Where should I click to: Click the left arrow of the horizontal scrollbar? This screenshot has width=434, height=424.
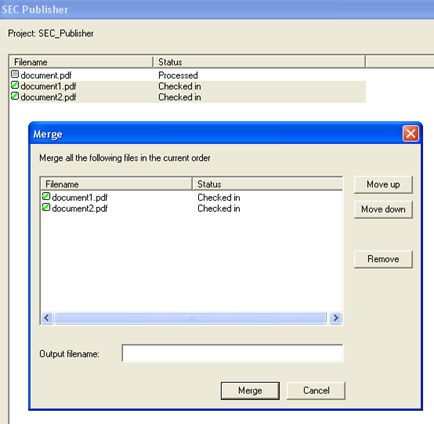(x=47, y=318)
